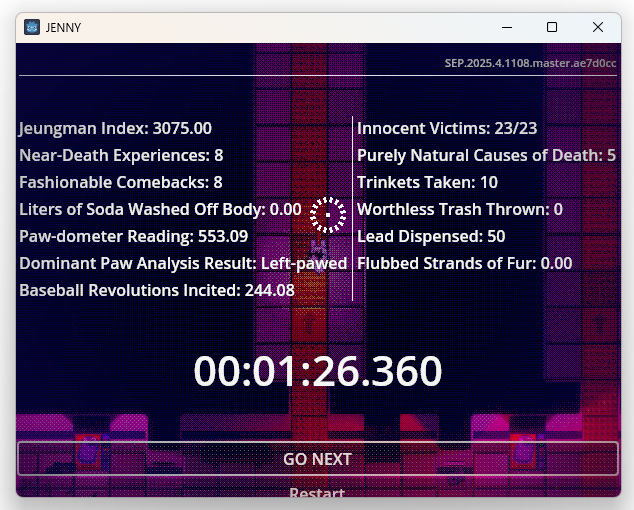
Task: Click the GO NEXT button
Action: [x=318, y=459]
